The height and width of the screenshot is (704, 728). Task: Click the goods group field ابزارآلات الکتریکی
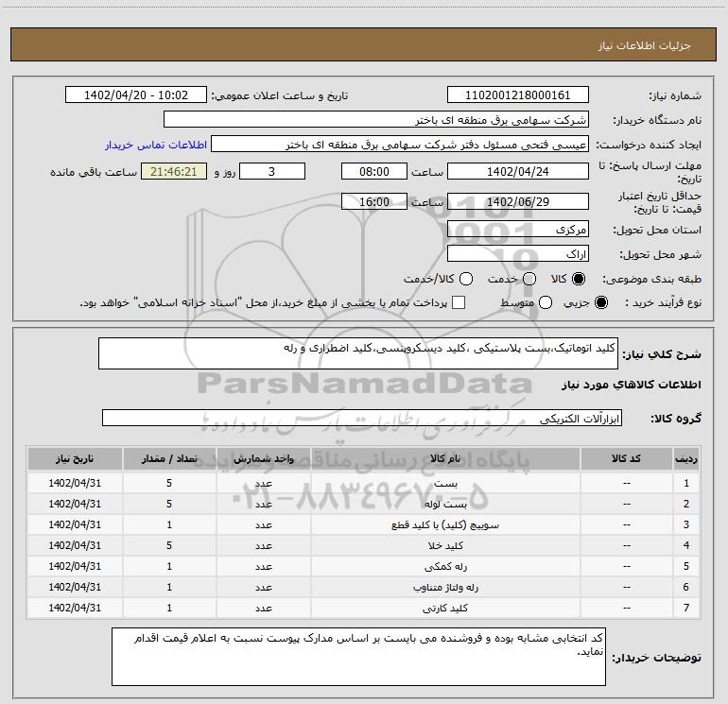[362, 418]
